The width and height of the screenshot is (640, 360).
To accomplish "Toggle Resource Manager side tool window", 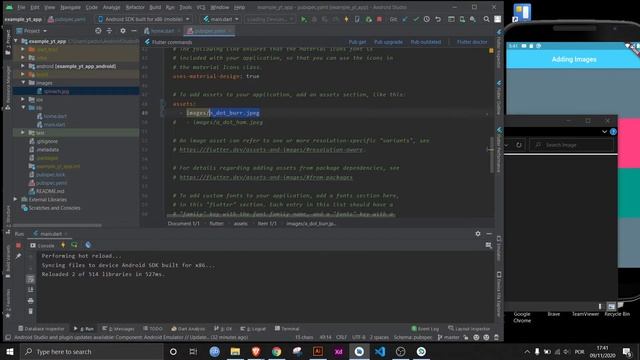I will point(8,88).
